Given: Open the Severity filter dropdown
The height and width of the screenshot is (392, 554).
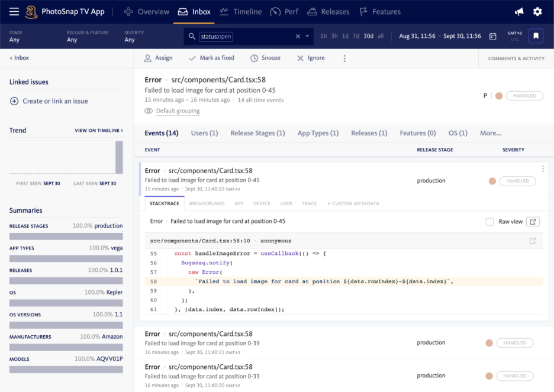Looking at the screenshot, I should click(134, 36).
